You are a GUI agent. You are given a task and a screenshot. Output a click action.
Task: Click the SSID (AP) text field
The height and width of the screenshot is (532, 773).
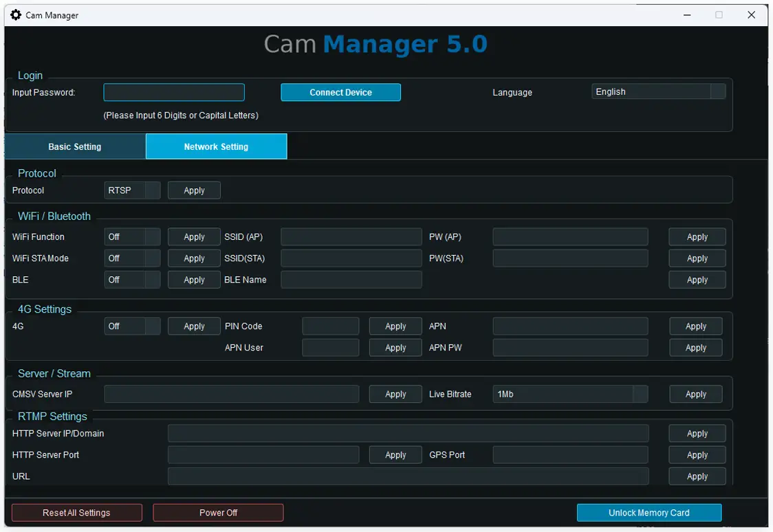click(351, 237)
